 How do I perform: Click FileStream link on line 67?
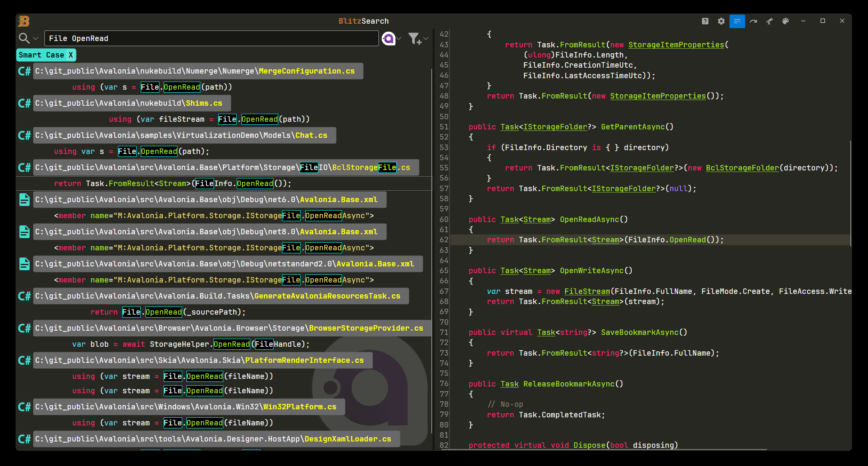(x=587, y=291)
